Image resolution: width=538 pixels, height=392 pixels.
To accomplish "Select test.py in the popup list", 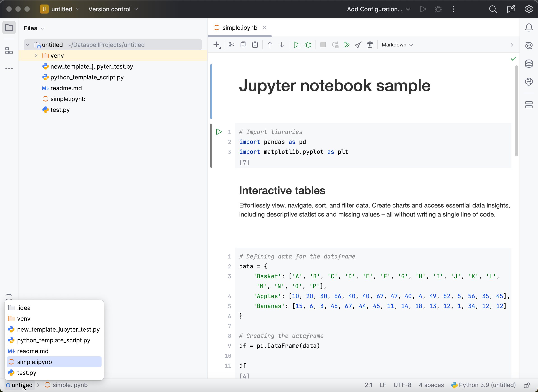I will pyautogui.click(x=27, y=373).
